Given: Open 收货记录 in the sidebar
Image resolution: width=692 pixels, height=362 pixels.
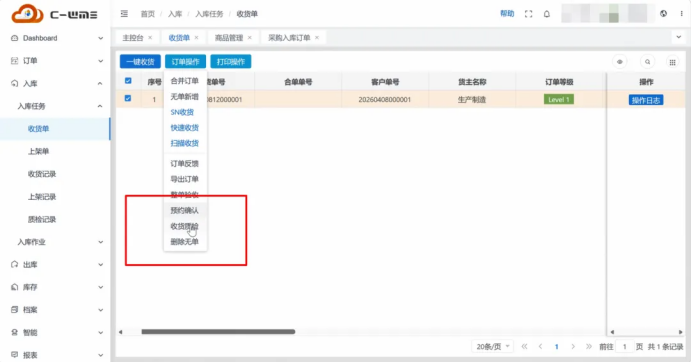Looking at the screenshot, I should pos(42,174).
